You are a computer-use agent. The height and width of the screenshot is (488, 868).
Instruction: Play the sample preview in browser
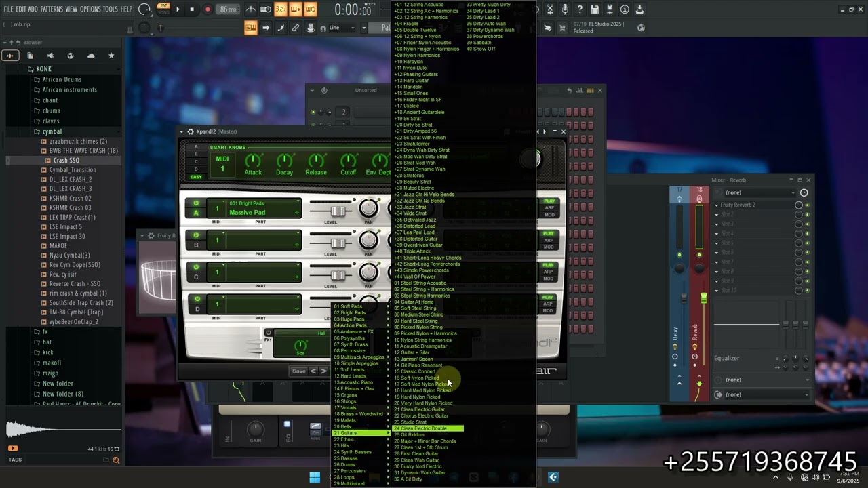pyautogui.click(x=13, y=448)
